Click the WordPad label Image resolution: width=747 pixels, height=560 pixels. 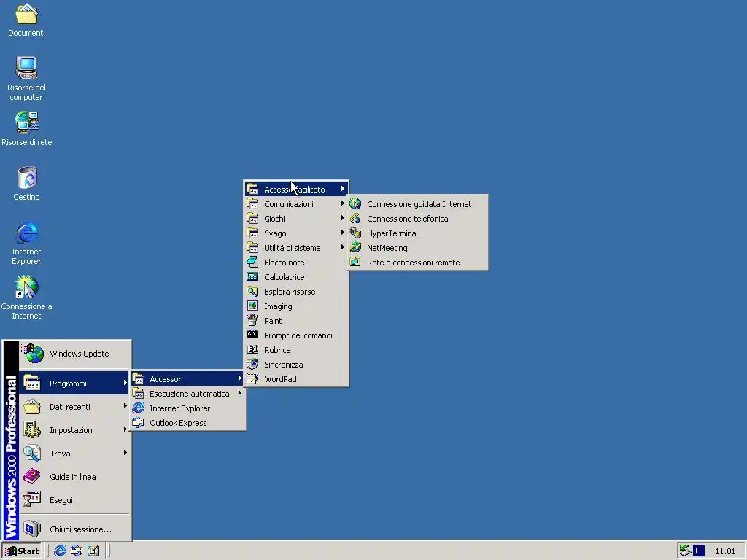pyautogui.click(x=280, y=379)
